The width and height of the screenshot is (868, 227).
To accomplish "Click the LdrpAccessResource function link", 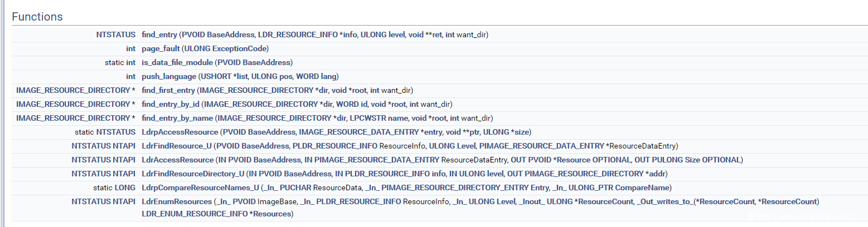I will tap(180, 132).
